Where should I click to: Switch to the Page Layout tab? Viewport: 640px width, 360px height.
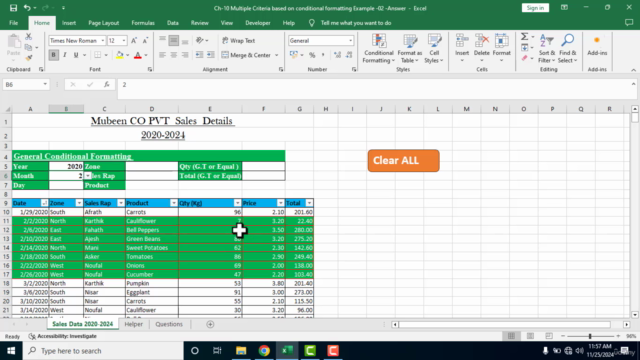coord(104,23)
